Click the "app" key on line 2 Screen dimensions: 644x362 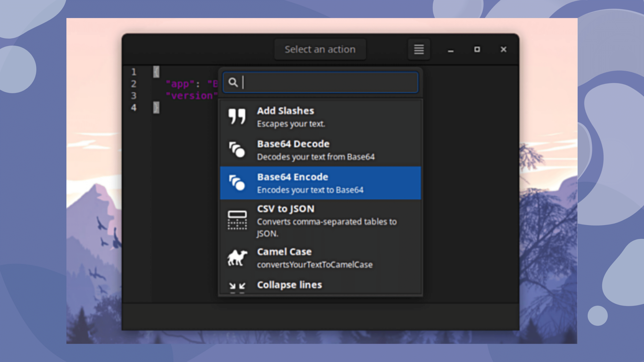click(180, 84)
